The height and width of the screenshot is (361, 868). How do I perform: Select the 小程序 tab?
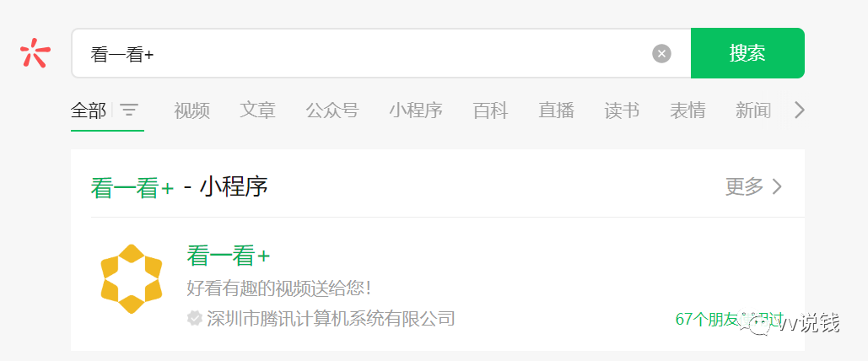click(x=416, y=110)
